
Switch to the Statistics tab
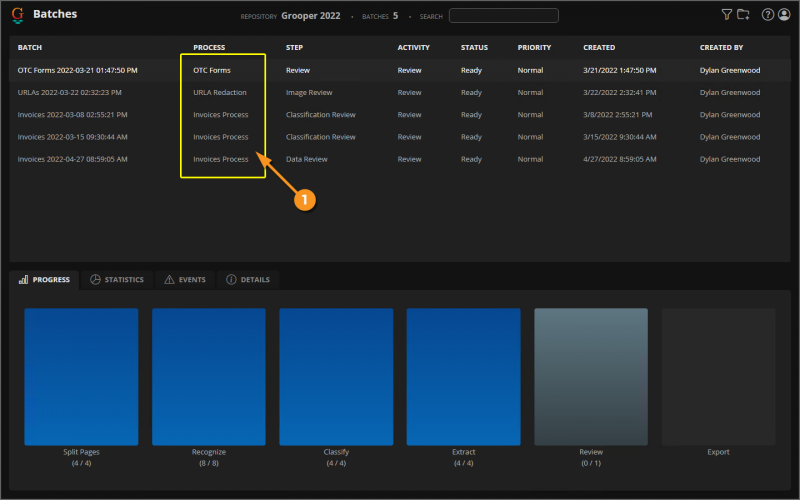[117, 280]
